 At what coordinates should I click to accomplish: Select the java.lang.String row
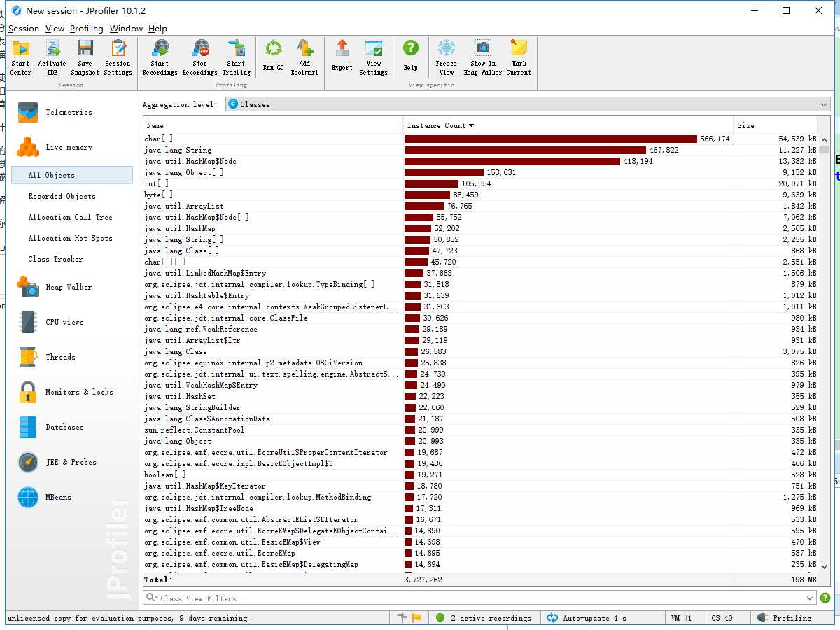pos(481,150)
